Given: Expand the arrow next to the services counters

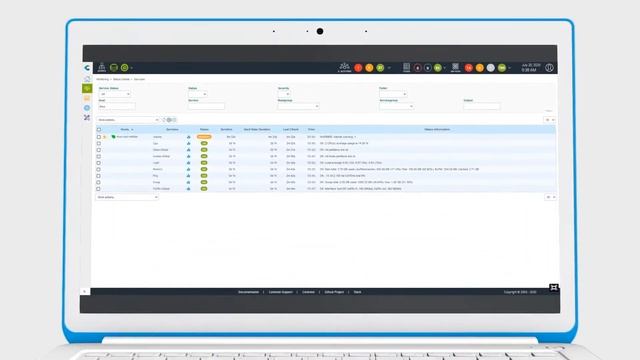Looking at the screenshot, I should [510, 68].
